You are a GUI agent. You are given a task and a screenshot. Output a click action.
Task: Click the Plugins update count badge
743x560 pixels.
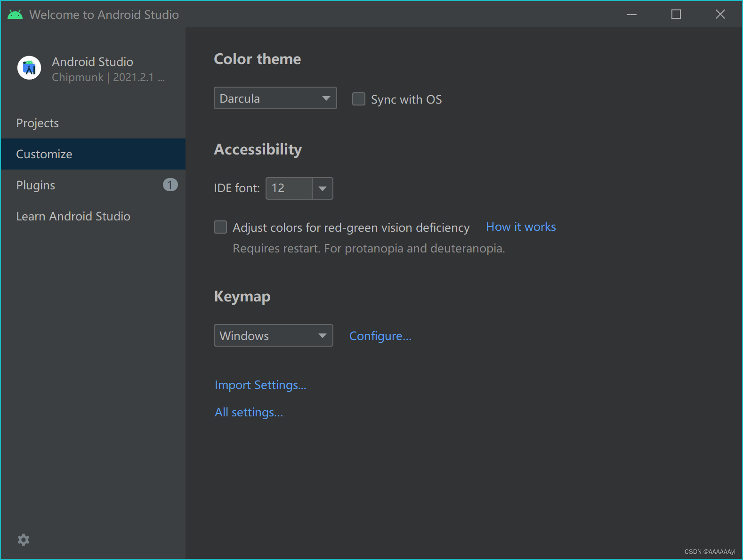(x=170, y=185)
